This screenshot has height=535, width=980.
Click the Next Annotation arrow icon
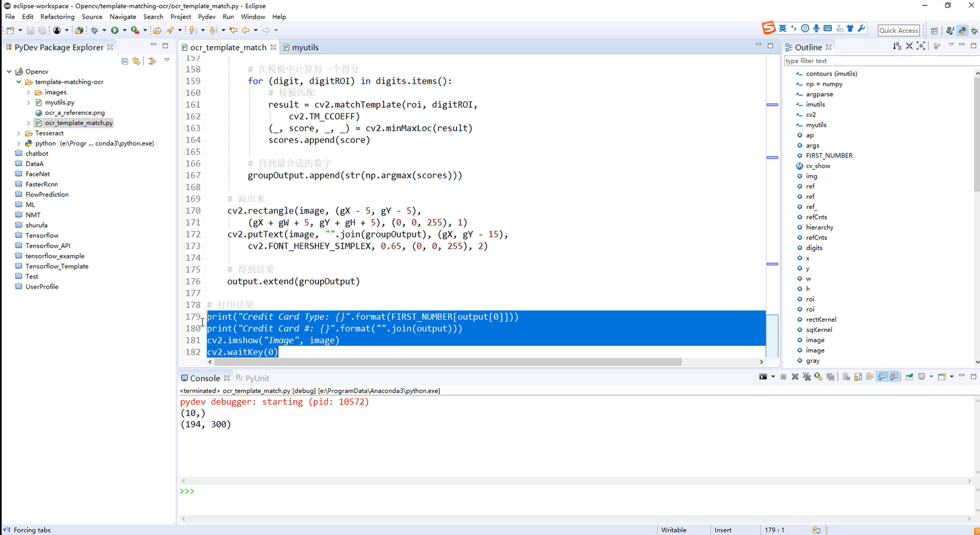click(193, 30)
